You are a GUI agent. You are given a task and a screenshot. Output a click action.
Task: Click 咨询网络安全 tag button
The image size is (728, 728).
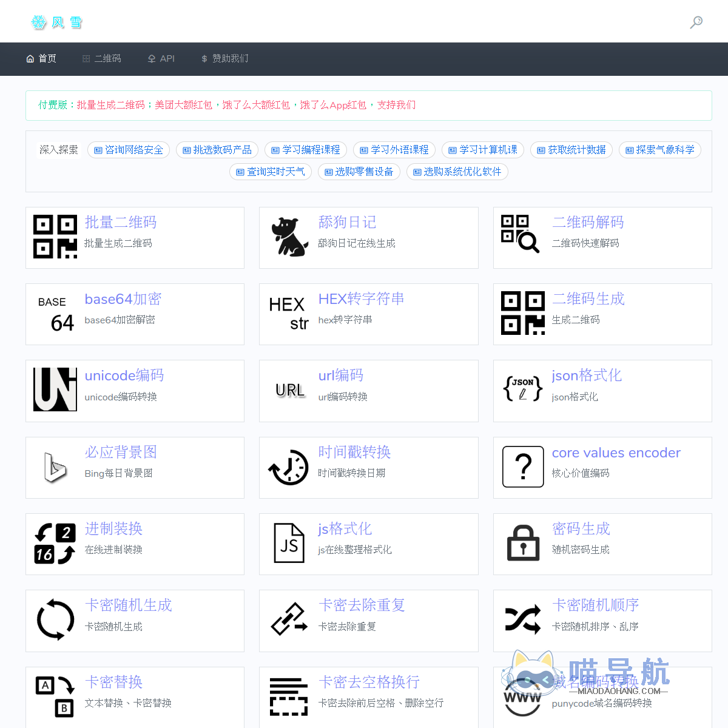tap(129, 150)
